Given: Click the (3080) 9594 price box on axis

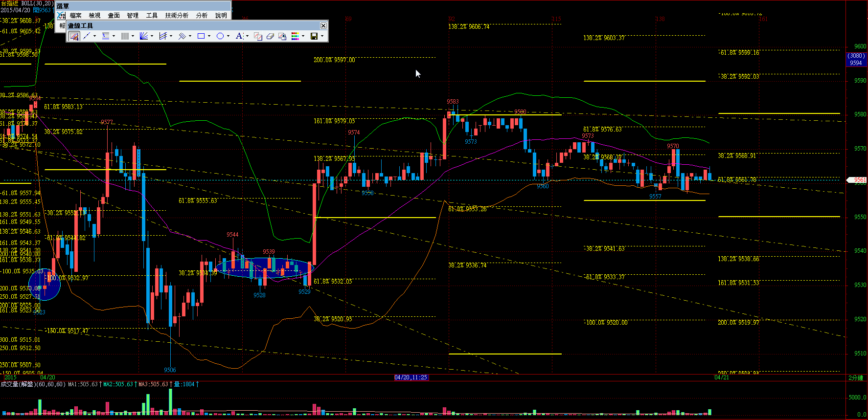Looking at the screenshot, I should point(856,59).
